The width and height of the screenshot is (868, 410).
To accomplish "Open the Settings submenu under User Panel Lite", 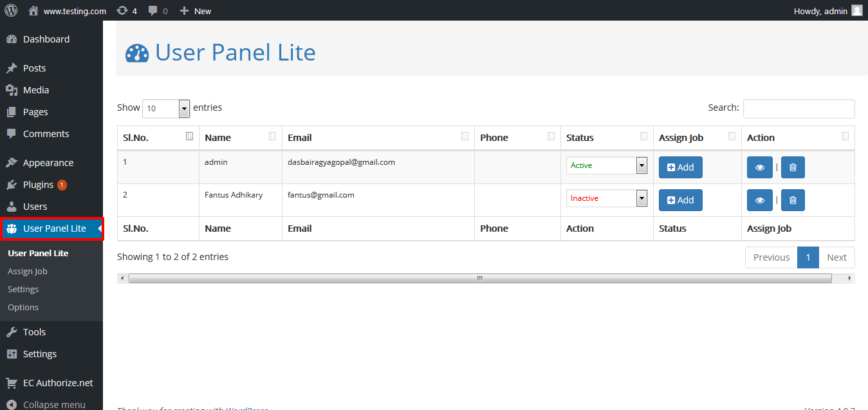I will click(23, 289).
